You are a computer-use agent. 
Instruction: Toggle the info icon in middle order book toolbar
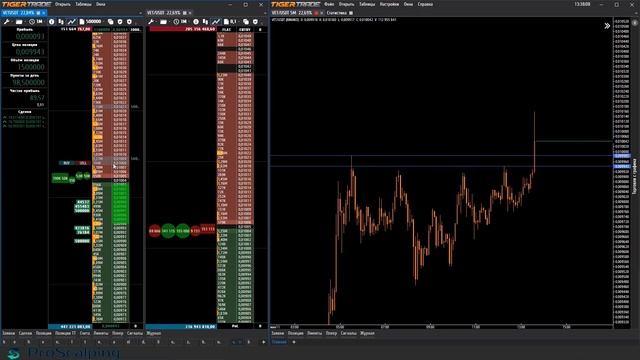[x=196, y=22]
